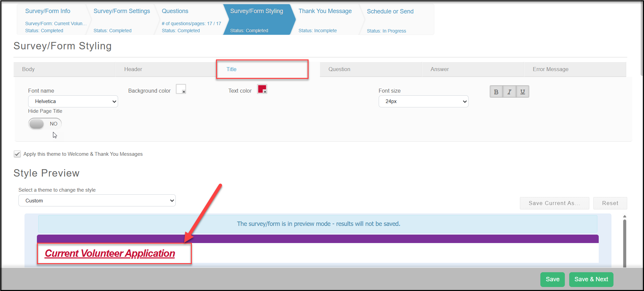Open the Error Message styling tab
The height and width of the screenshot is (291, 644).
575,69
